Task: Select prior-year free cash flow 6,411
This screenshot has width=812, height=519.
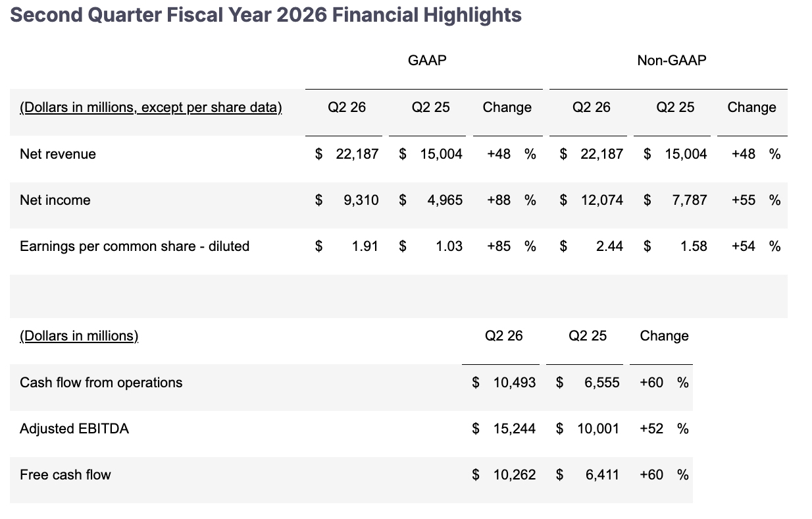Action: pos(602,475)
